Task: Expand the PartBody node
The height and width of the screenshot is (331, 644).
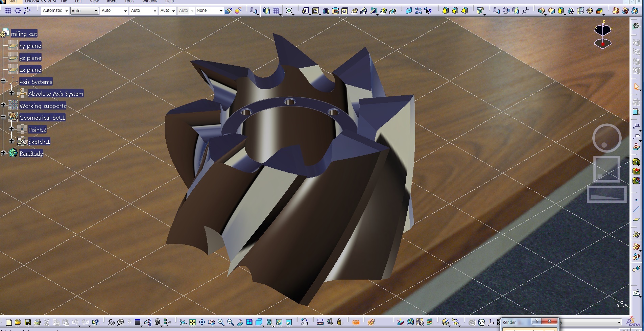Action: 3,153
